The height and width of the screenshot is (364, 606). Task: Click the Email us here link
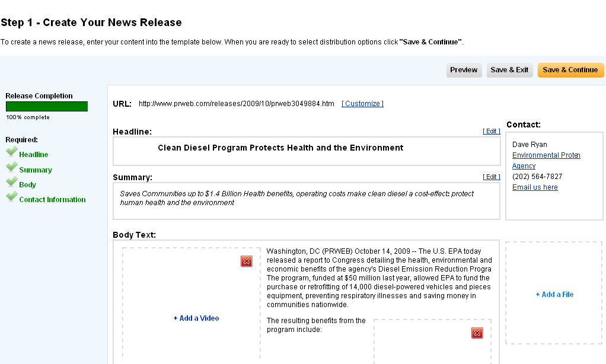[x=535, y=187]
